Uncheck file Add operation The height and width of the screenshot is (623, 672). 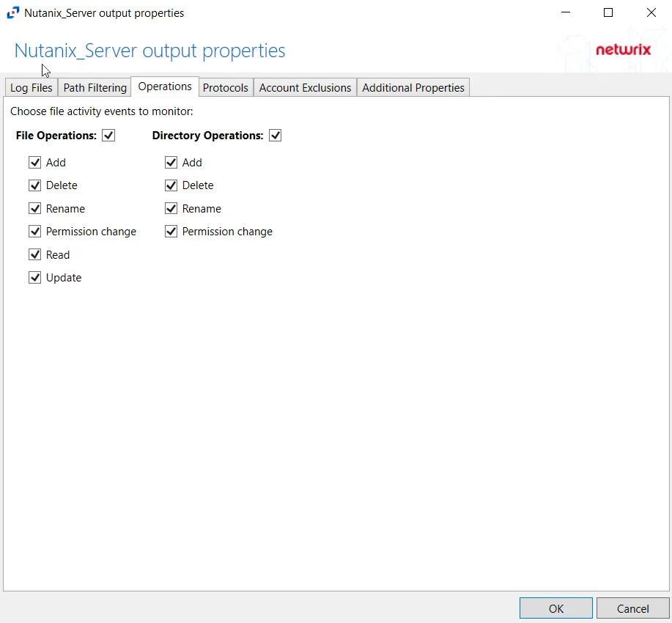[x=34, y=163]
